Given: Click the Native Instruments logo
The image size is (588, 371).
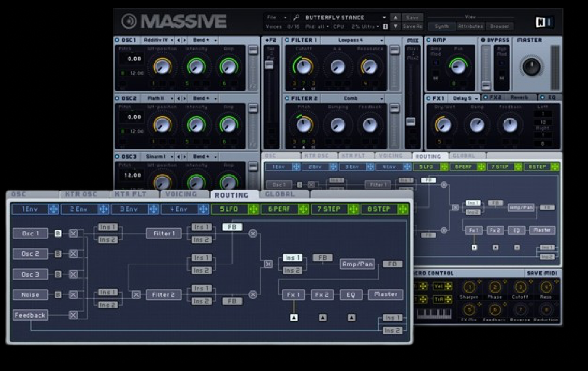Looking at the screenshot, I should [x=545, y=22].
